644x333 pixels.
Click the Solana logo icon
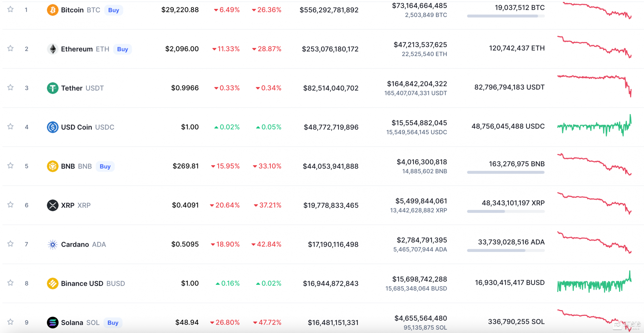coord(52,323)
